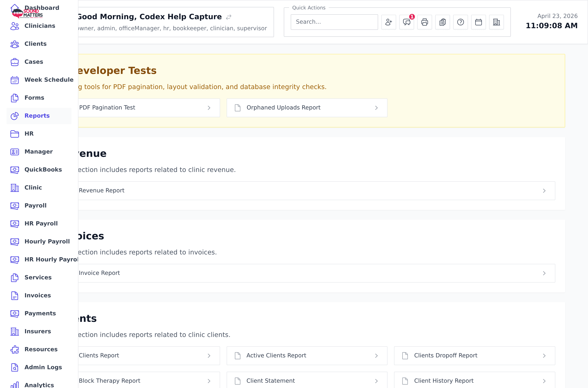Click the clipboard copy quick action icon

point(443,22)
